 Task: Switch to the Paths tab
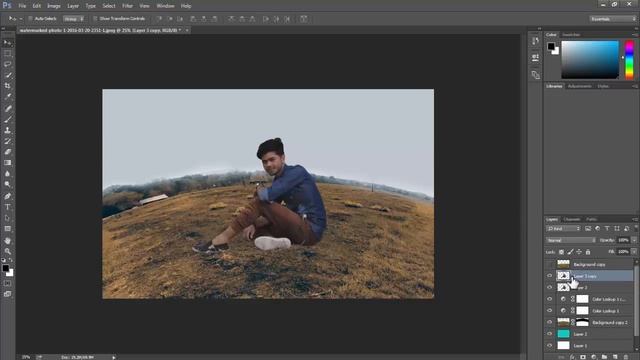click(591, 220)
